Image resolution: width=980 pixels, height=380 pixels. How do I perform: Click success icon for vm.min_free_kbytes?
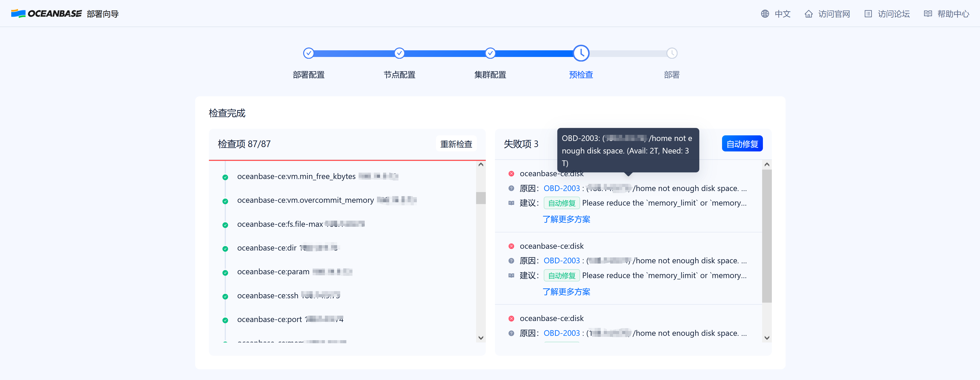tap(225, 177)
